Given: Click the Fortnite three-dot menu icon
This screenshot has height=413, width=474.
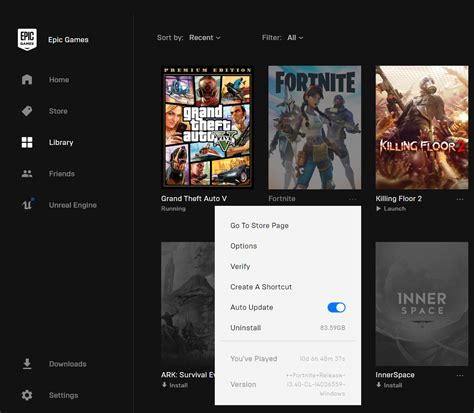Looking at the screenshot, I should pyautogui.click(x=353, y=199).
